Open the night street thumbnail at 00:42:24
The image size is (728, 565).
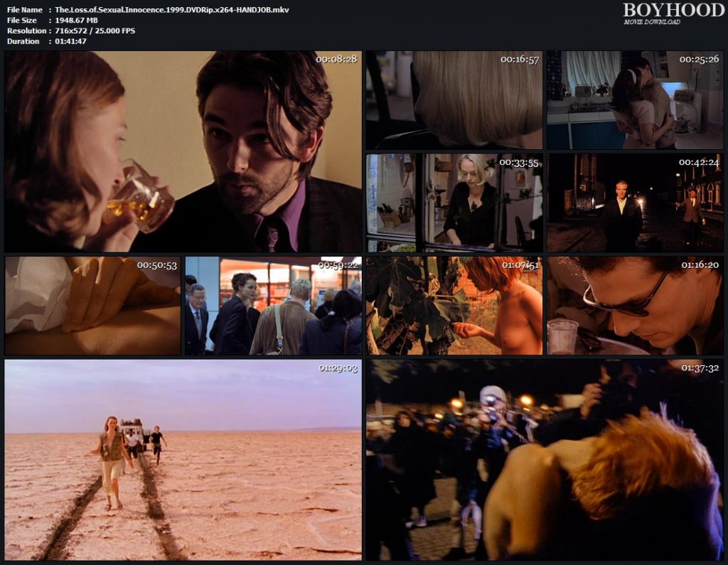point(636,203)
